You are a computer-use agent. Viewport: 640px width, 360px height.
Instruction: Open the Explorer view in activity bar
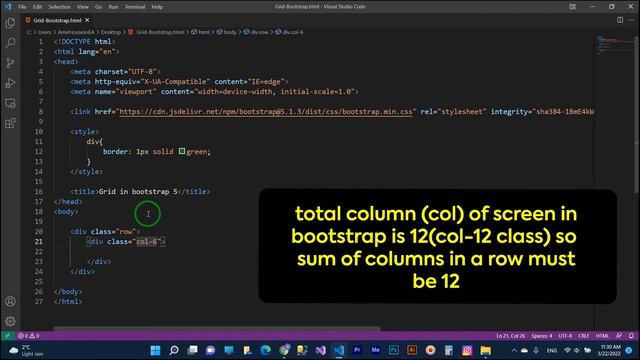click(x=10, y=23)
